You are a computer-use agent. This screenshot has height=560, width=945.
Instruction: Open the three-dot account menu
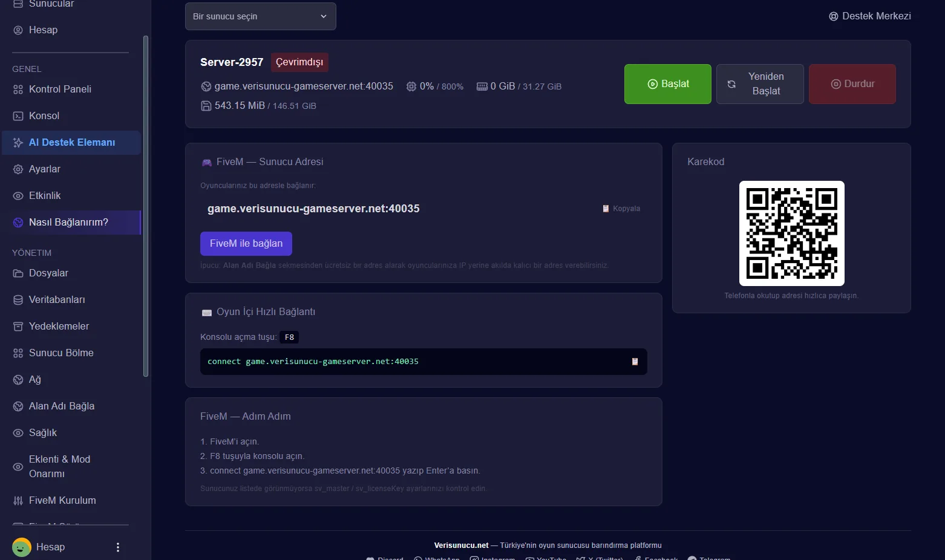pyautogui.click(x=118, y=547)
